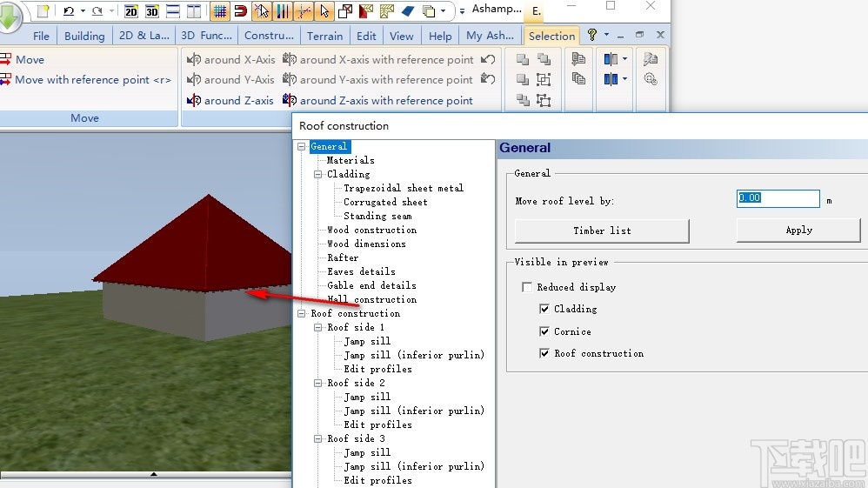Select Materials in the tree
The image size is (868, 488).
coord(351,160)
